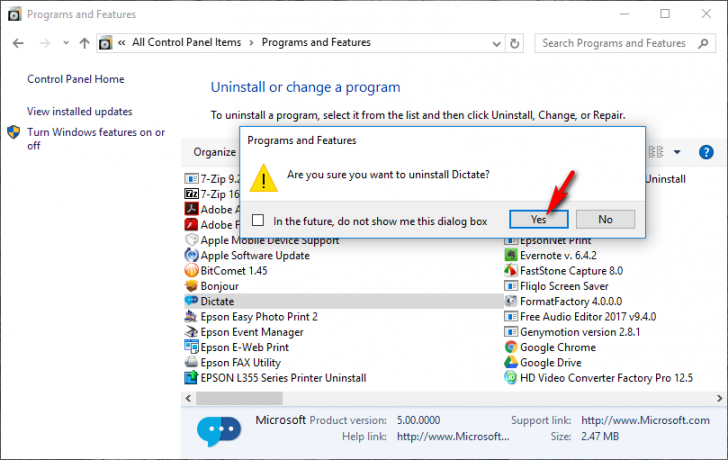Image resolution: width=728 pixels, height=460 pixels.
Task: Click the address bar Control Panel icon
Action: (106, 43)
